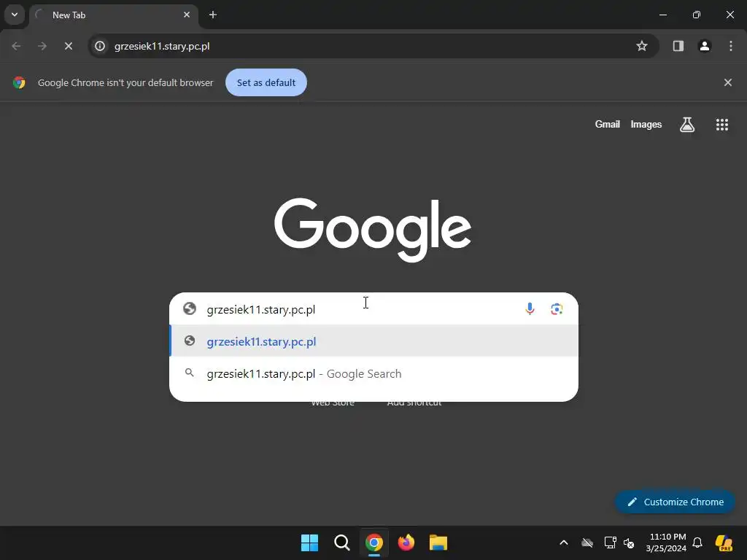747x560 pixels.
Task: Stop loading the page
Action: (69, 46)
